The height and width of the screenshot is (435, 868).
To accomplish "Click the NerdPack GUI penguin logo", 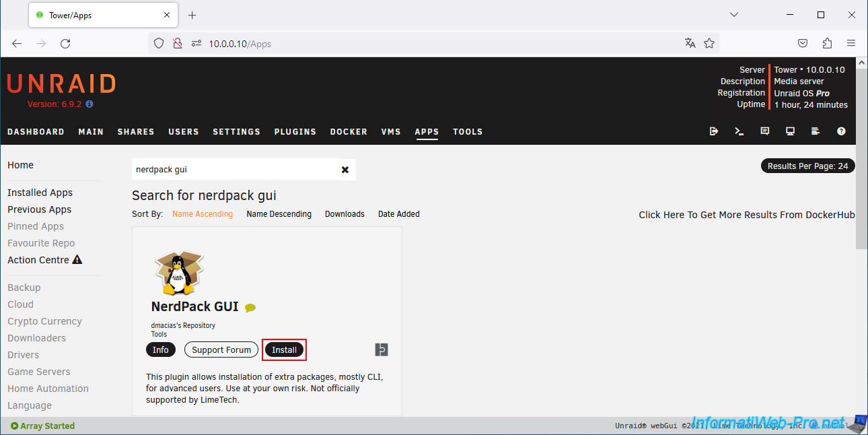I will point(179,272).
